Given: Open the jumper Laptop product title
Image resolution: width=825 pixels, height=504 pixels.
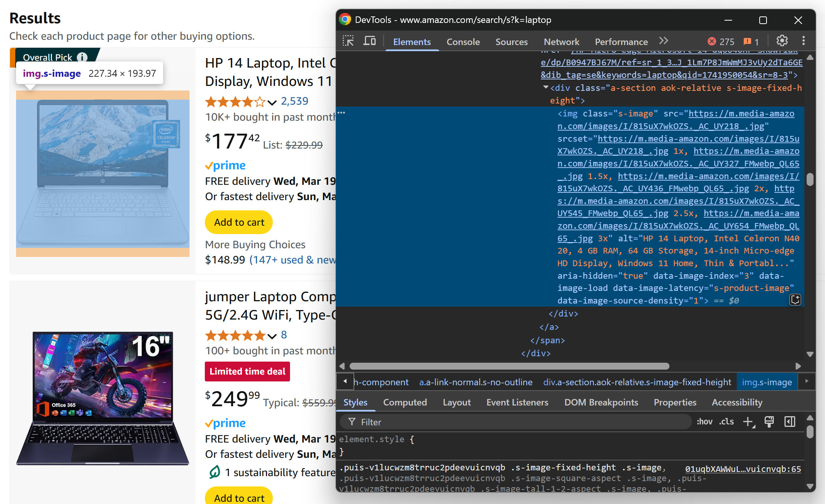Looking at the screenshot, I should [271, 306].
